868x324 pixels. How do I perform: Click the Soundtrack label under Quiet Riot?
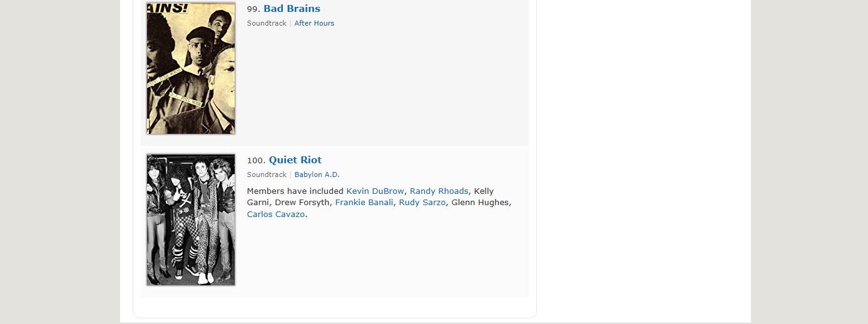tap(267, 175)
